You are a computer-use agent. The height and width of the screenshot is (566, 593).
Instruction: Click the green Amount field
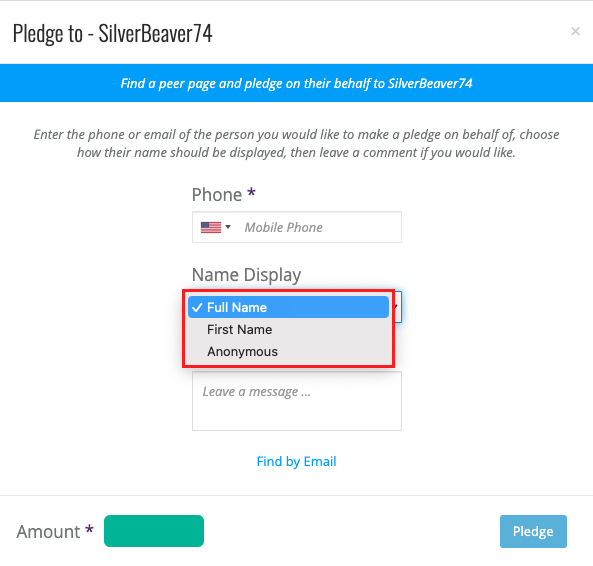154,531
